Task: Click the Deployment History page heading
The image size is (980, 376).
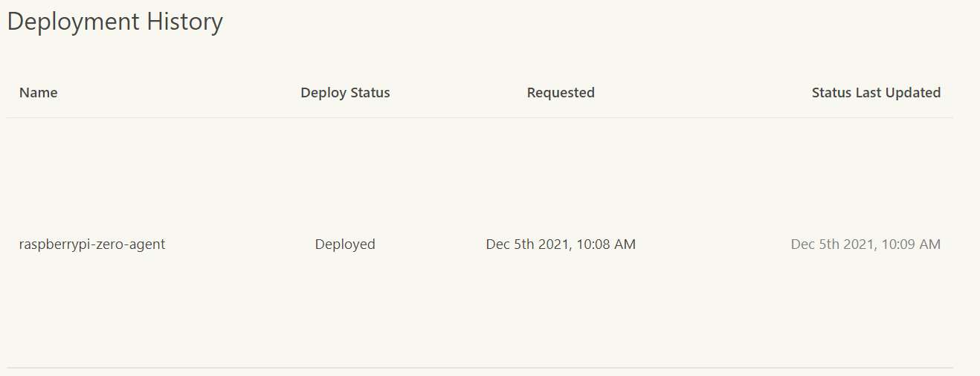Action: click(x=115, y=22)
